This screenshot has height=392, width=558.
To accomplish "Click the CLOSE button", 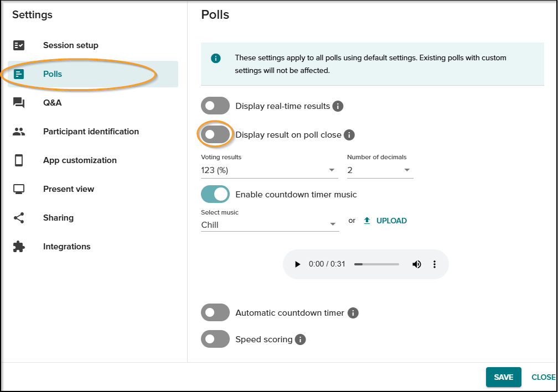I will (x=543, y=377).
